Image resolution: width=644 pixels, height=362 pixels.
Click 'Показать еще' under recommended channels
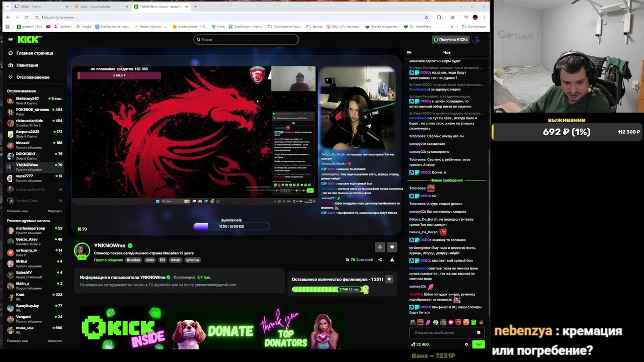(x=18, y=341)
